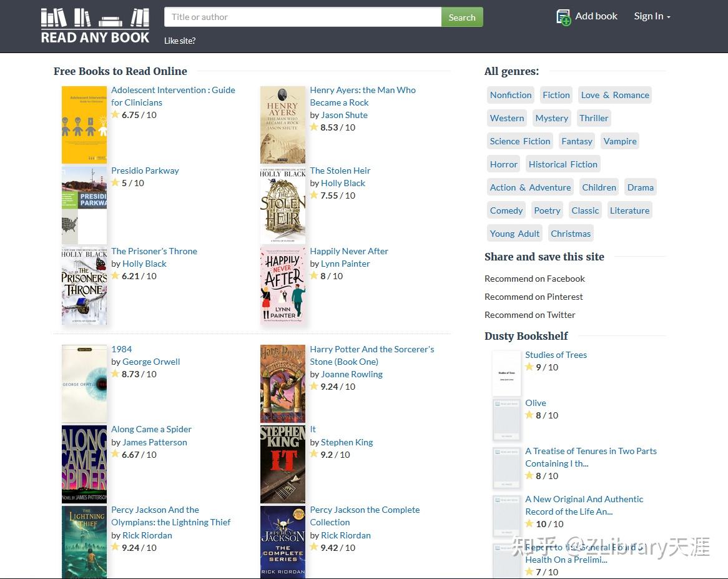This screenshot has height=579, width=728.
Task: Click Harry Potter Sorcerer's Stone cover
Action: point(283,384)
